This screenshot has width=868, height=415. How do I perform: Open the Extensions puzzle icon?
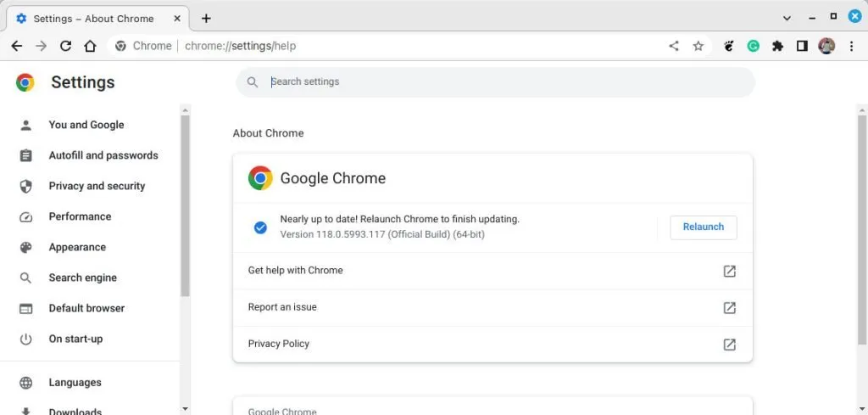point(778,46)
